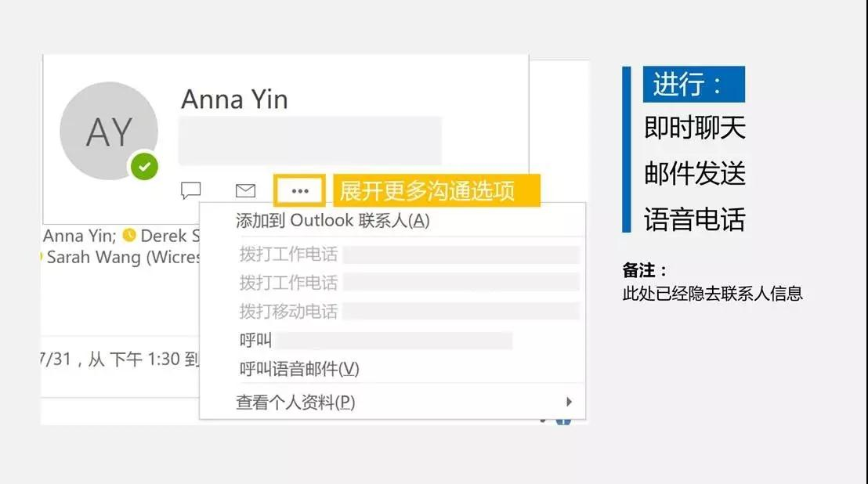Image resolution: width=868 pixels, height=484 pixels.
Task: Click the 邮件发送 text
Action: pos(695,174)
